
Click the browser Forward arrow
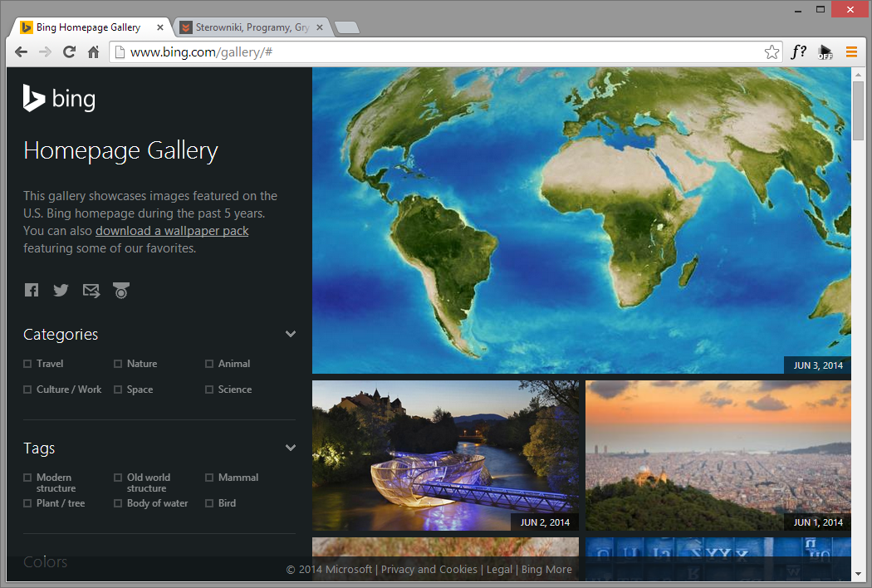(x=45, y=52)
